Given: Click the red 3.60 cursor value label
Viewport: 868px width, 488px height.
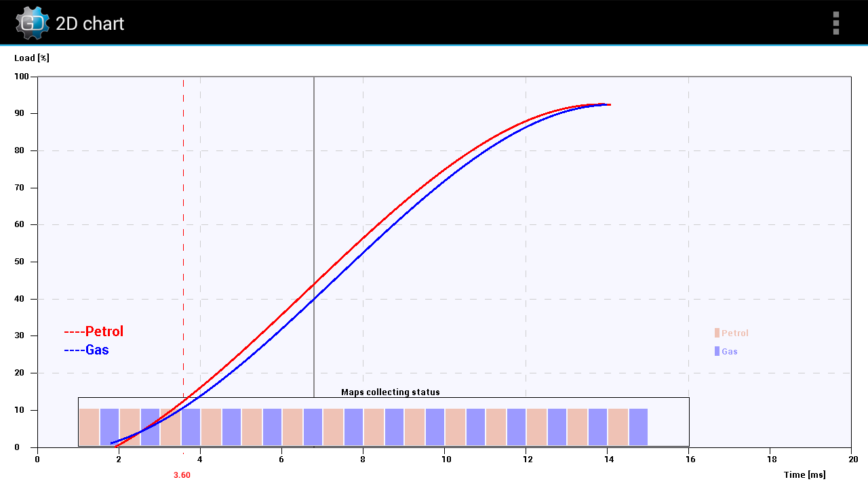Looking at the screenshot, I should pyautogui.click(x=182, y=475).
